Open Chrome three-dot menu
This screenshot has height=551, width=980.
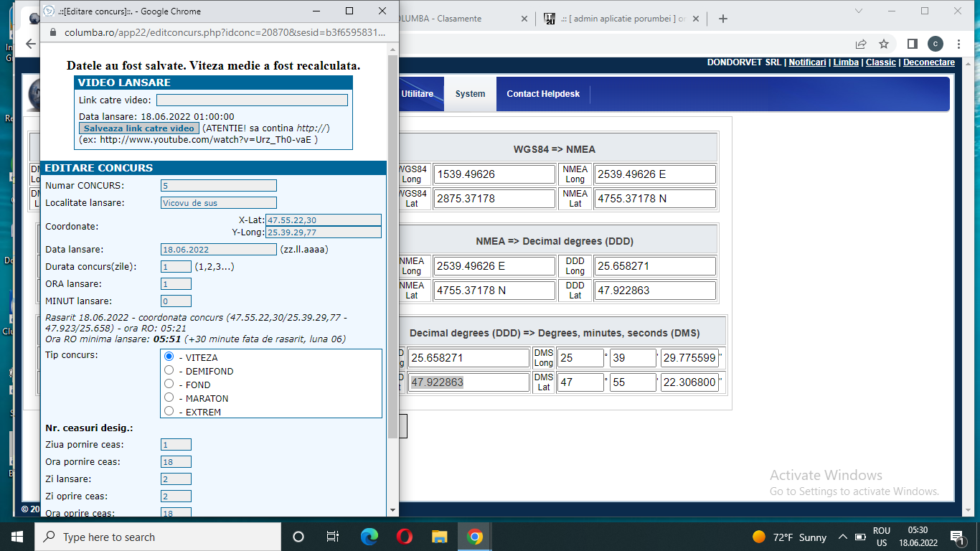pos(958,44)
